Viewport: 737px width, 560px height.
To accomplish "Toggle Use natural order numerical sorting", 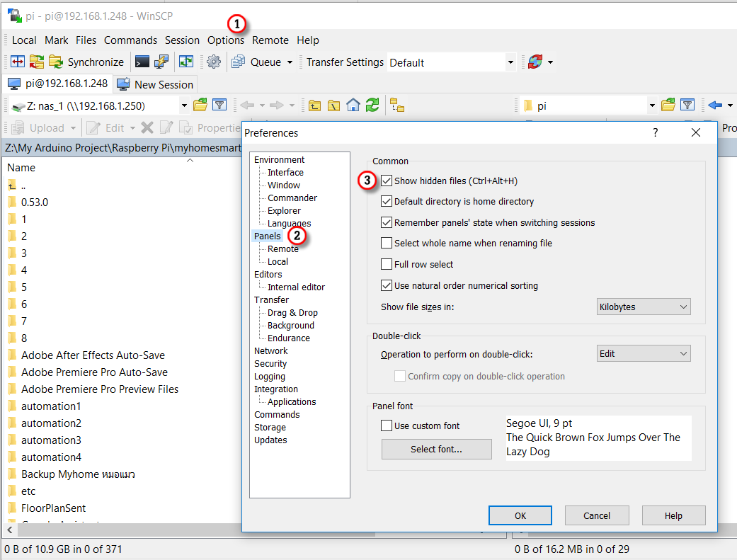I will click(387, 285).
